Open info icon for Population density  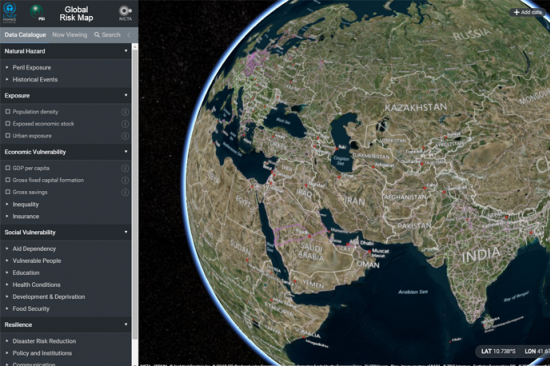[125, 112]
